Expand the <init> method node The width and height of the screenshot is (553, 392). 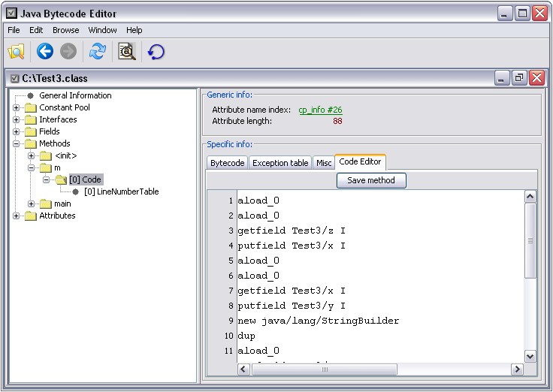(x=31, y=155)
